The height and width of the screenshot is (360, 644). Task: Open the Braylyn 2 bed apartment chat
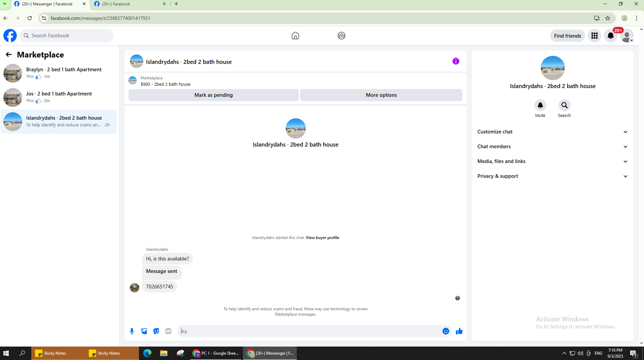[59, 73]
